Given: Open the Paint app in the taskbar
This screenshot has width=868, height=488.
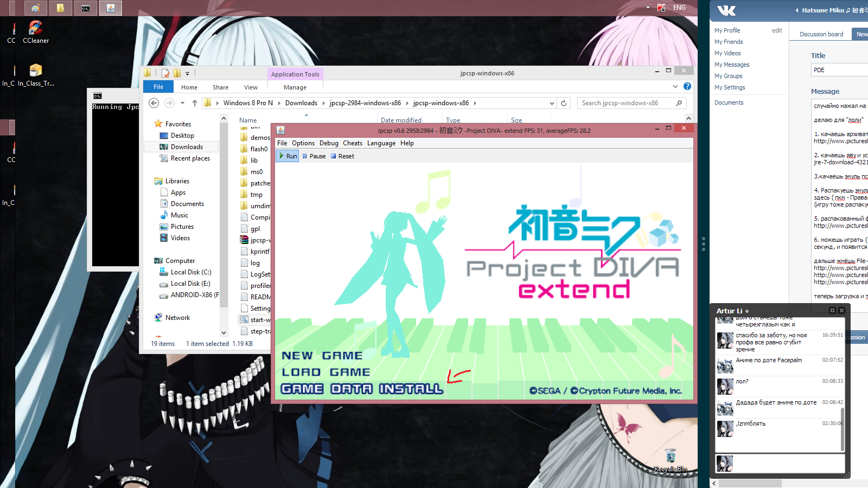Looking at the screenshot, I should 35,8.
